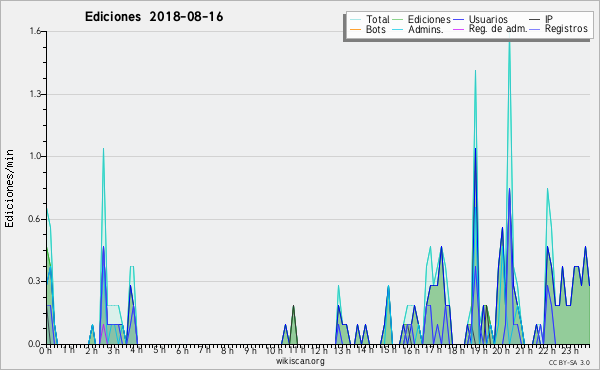Click the 11 h x-axis label

(x=297, y=350)
